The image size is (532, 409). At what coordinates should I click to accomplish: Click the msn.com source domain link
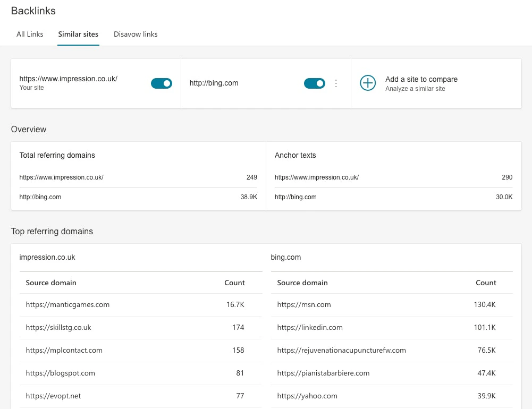coord(304,304)
